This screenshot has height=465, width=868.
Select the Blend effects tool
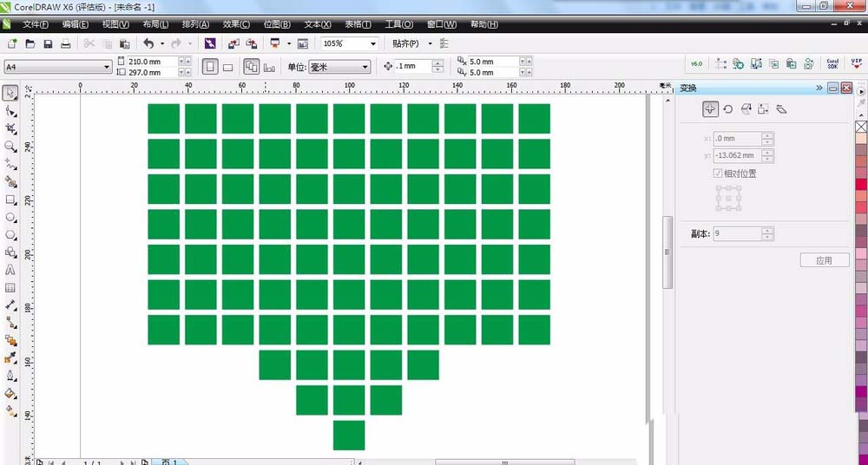(10, 340)
